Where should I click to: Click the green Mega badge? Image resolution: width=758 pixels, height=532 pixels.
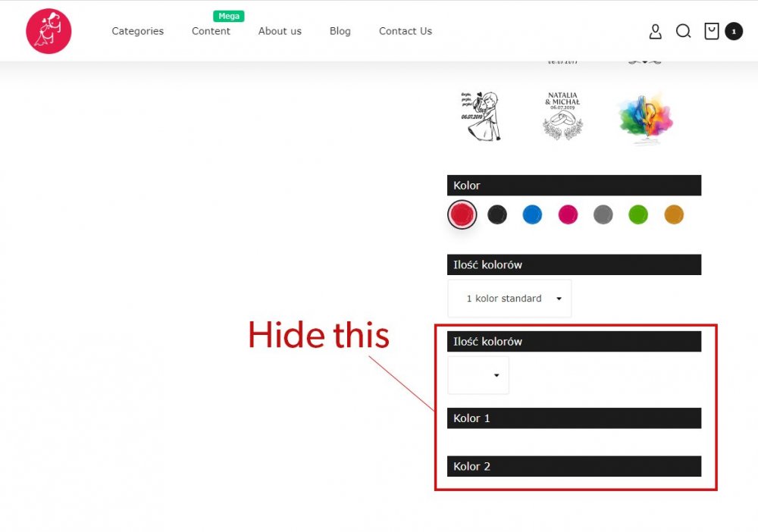pos(229,16)
